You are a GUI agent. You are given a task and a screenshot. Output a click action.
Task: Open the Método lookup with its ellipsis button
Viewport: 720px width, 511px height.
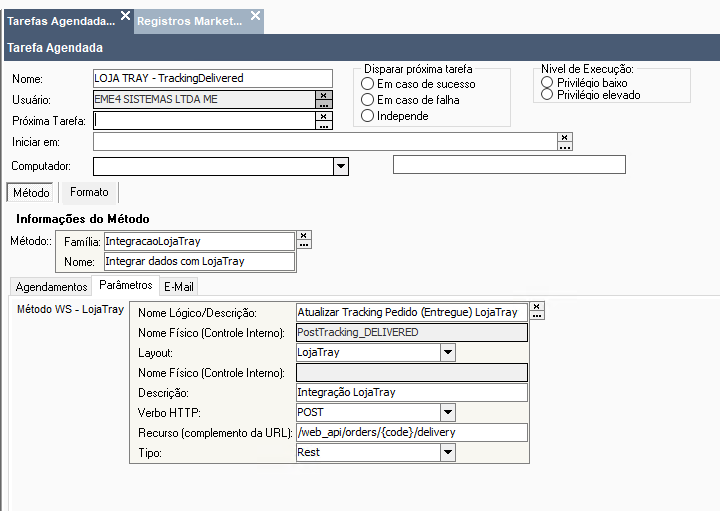(x=304, y=244)
